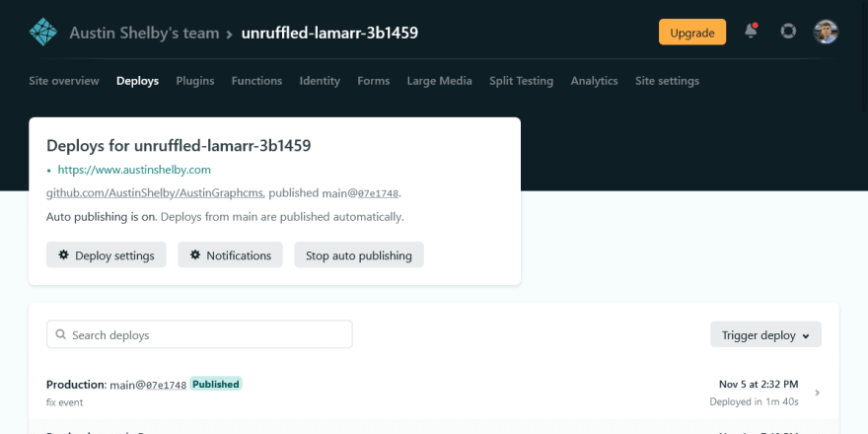Click the 'Deployed in 1m 40s' text
The height and width of the screenshot is (434, 868).
point(754,401)
